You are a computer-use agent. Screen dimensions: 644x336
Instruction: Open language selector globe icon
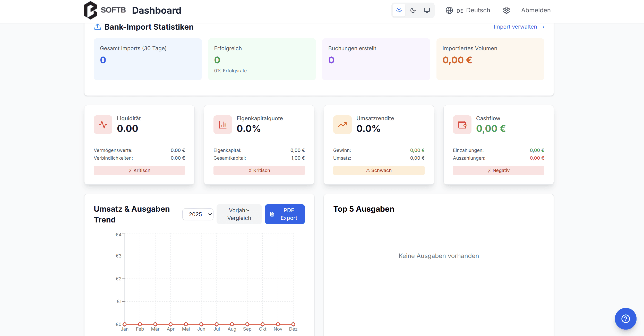point(449,10)
